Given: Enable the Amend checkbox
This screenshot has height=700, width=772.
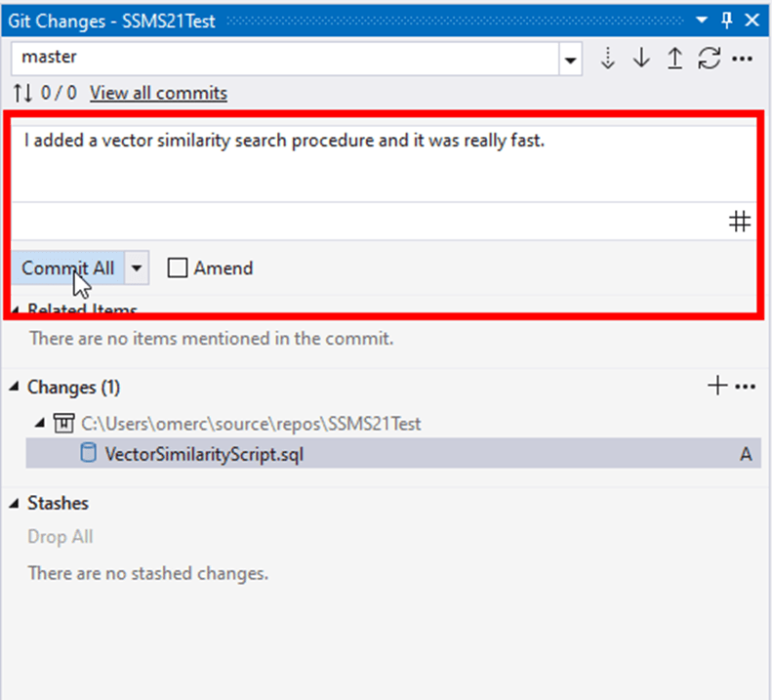Looking at the screenshot, I should (x=178, y=268).
